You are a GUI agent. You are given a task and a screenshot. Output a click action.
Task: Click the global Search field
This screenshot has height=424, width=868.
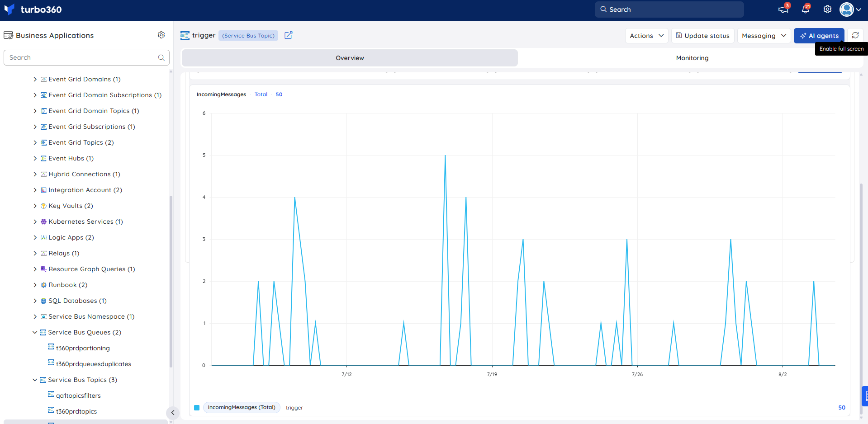(x=669, y=9)
